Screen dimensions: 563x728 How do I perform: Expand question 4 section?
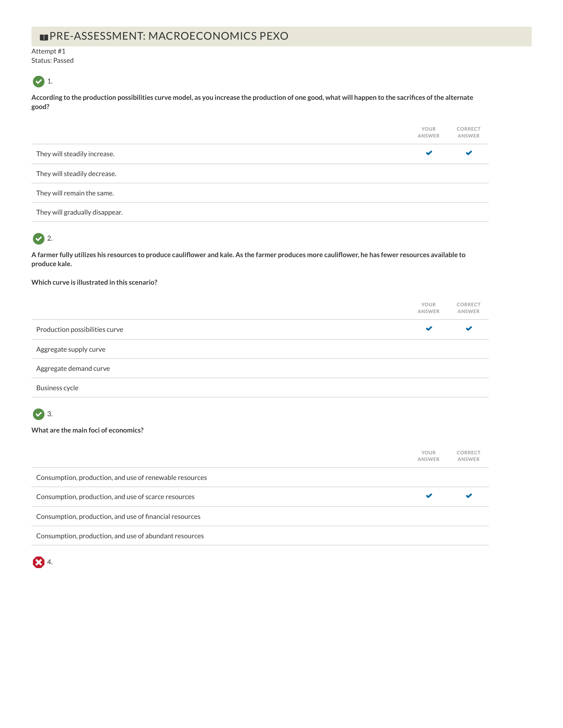pos(50,562)
